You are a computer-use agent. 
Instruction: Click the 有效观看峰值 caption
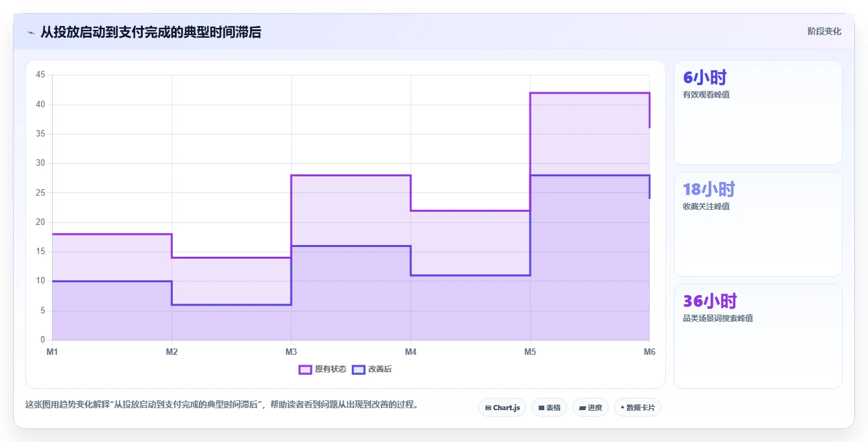click(706, 95)
